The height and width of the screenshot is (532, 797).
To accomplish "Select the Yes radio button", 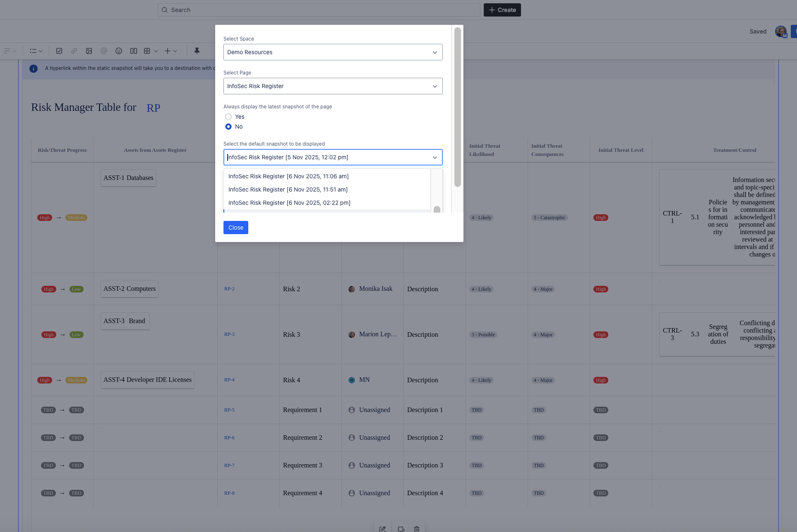I will 228,117.
